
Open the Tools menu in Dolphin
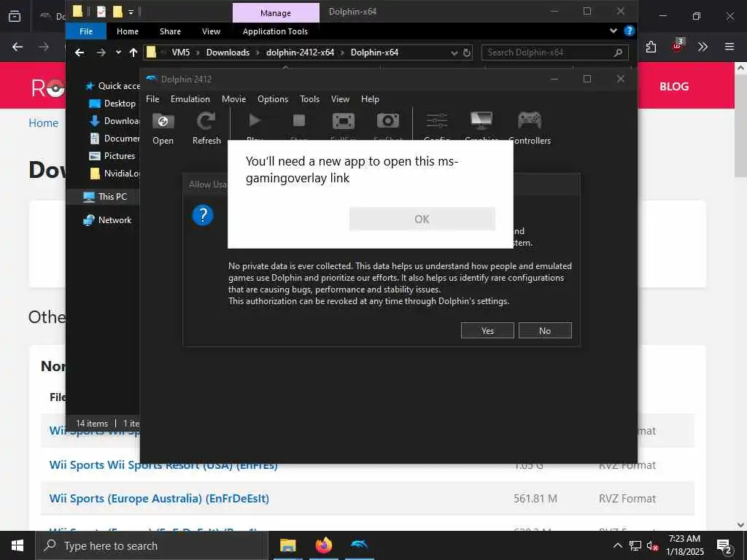tap(309, 99)
